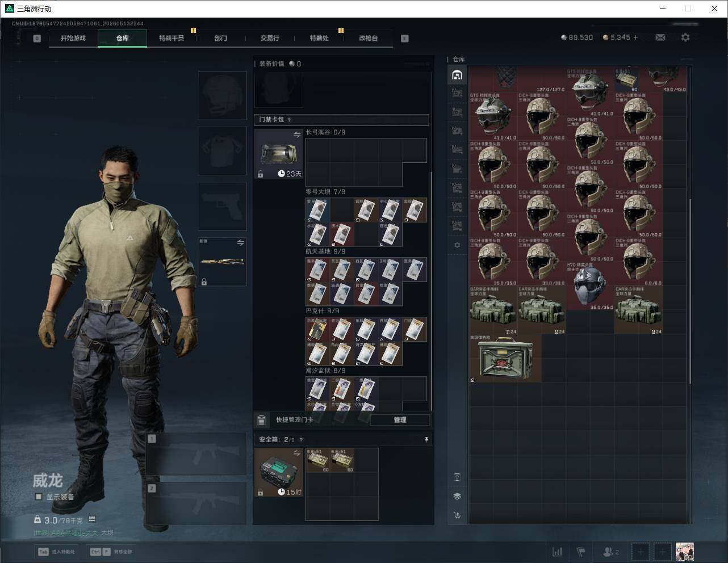Select the warehouse home icon in sidebar
The image size is (728, 563).
click(457, 75)
